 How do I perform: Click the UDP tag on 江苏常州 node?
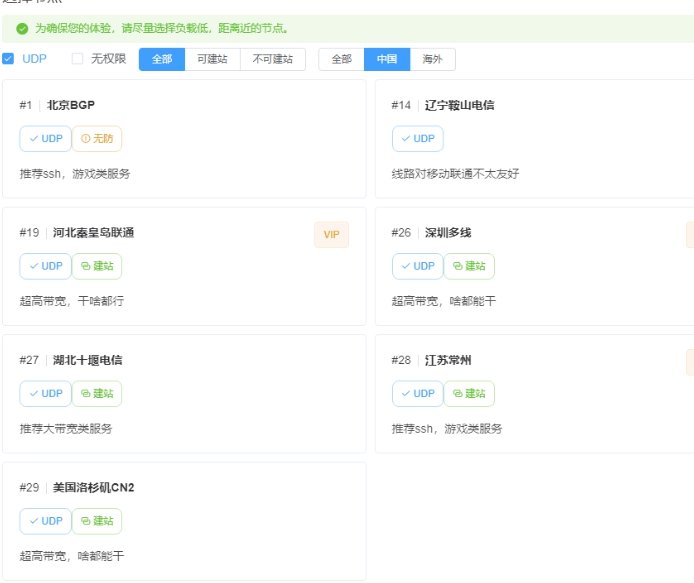tap(418, 393)
